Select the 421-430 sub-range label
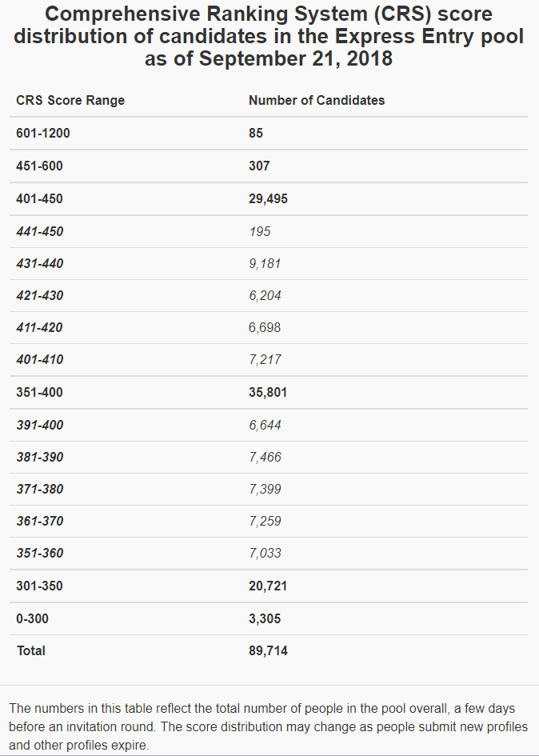 (x=39, y=296)
